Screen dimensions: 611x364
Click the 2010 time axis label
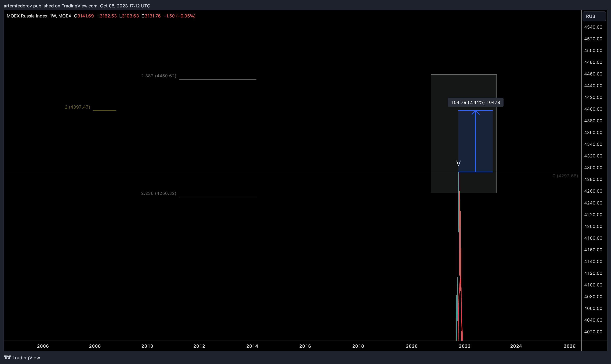click(147, 346)
